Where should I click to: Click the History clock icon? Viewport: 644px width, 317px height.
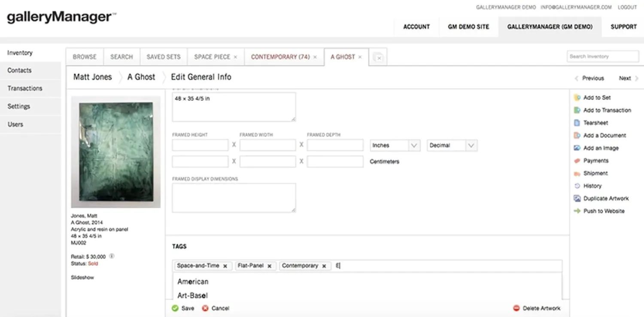(577, 186)
